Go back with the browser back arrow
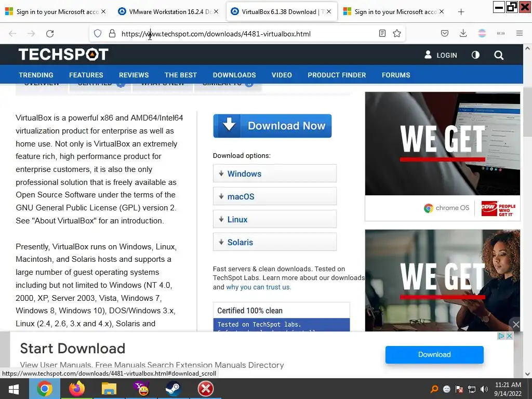Screen dimensions: 532x399 coord(12,34)
